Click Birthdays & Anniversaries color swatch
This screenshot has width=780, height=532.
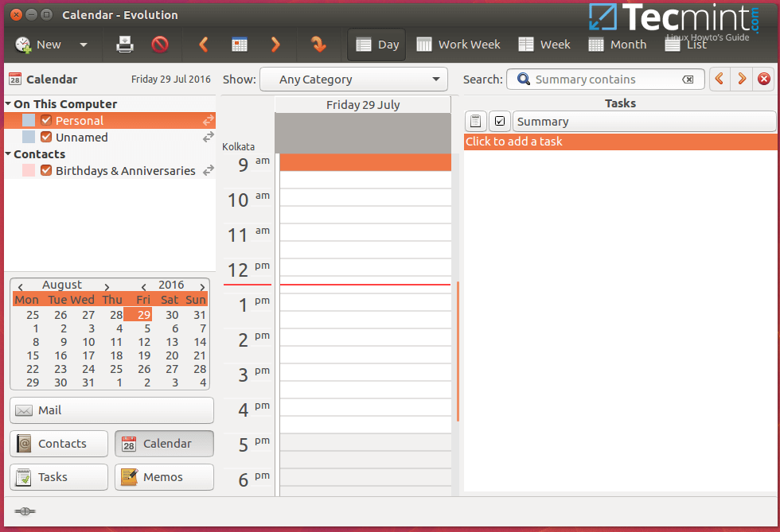pos(29,170)
